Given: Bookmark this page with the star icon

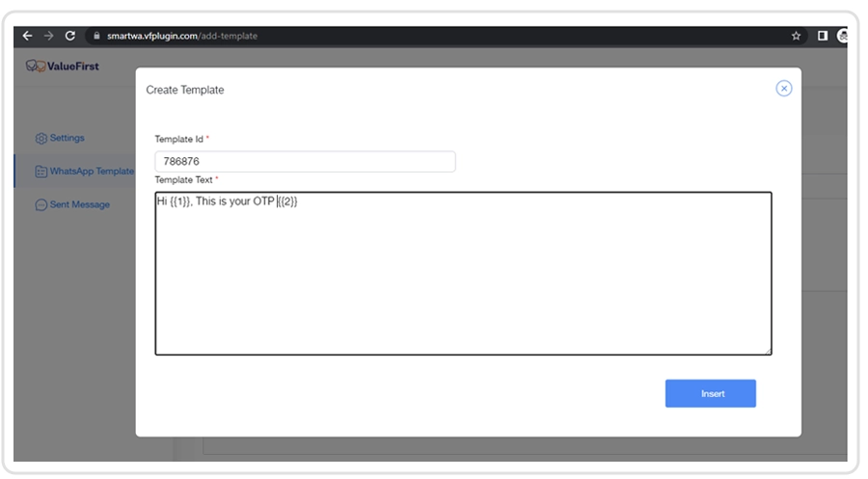Looking at the screenshot, I should click(796, 36).
